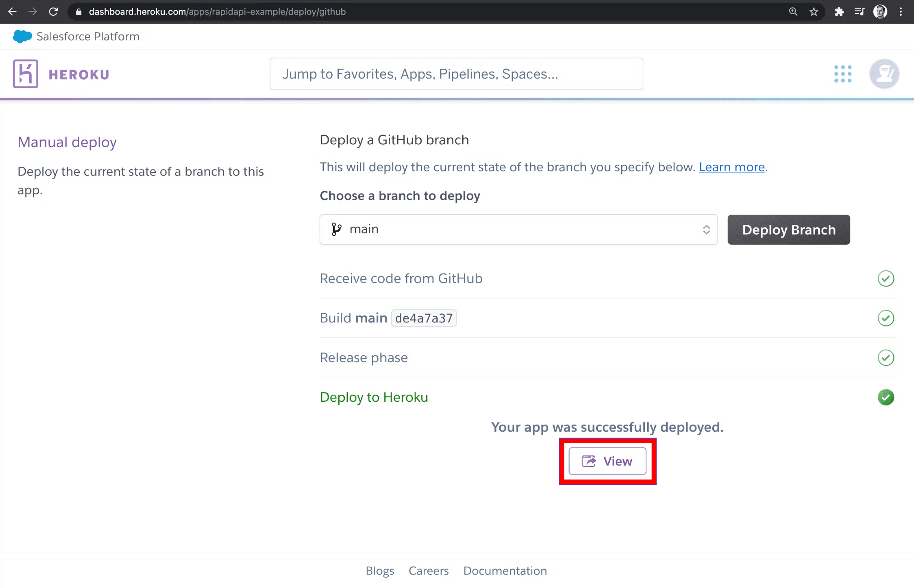Click the Deploy to Heroku step label
914x588 pixels.
pyautogui.click(x=374, y=397)
